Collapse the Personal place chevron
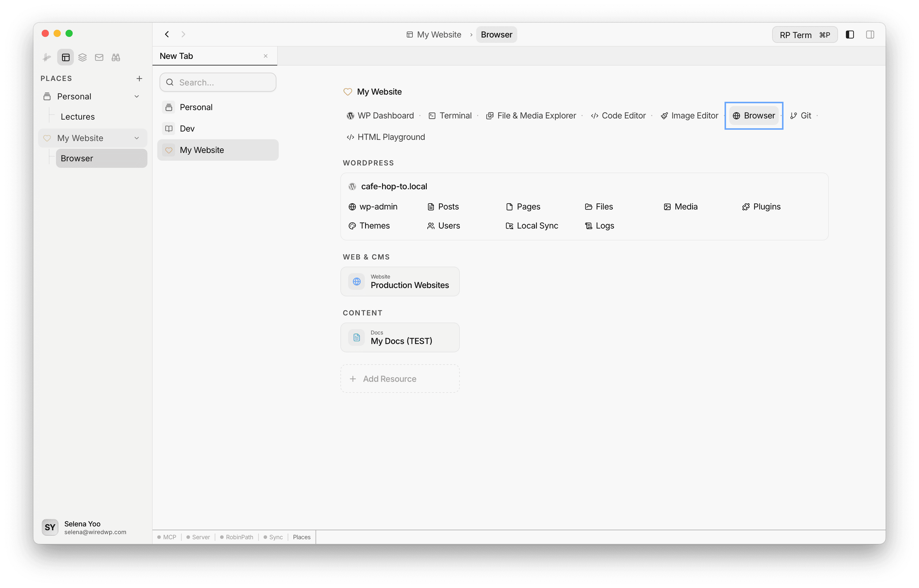 [136, 97]
